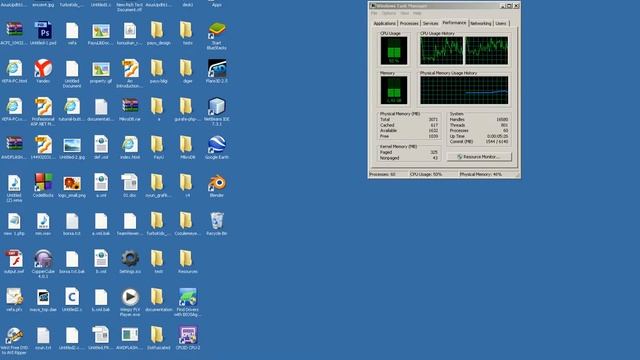Open the Help menu in Task Manager

tap(417, 13)
